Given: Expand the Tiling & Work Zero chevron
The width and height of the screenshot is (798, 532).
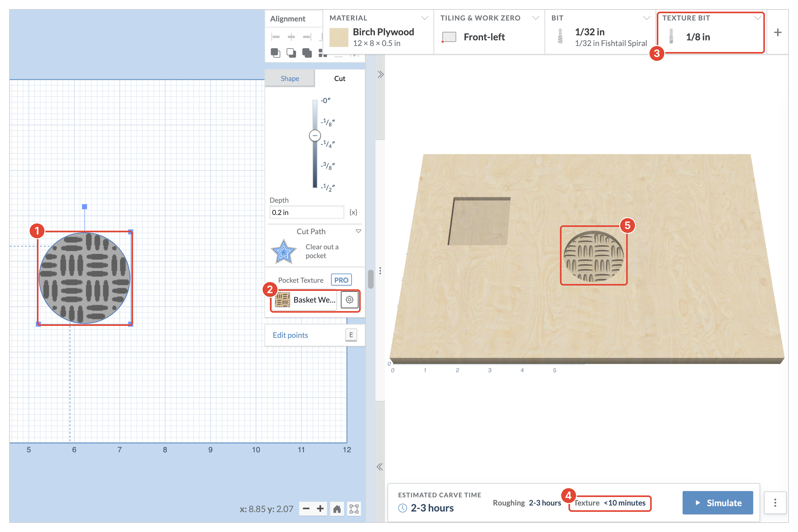Looking at the screenshot, I should point(536,18).
